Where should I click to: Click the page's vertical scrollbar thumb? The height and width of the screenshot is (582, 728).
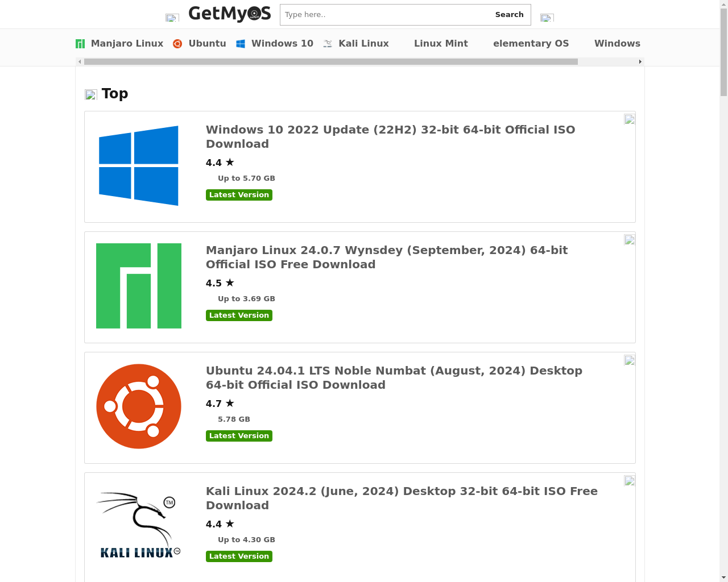click(723, 52)
